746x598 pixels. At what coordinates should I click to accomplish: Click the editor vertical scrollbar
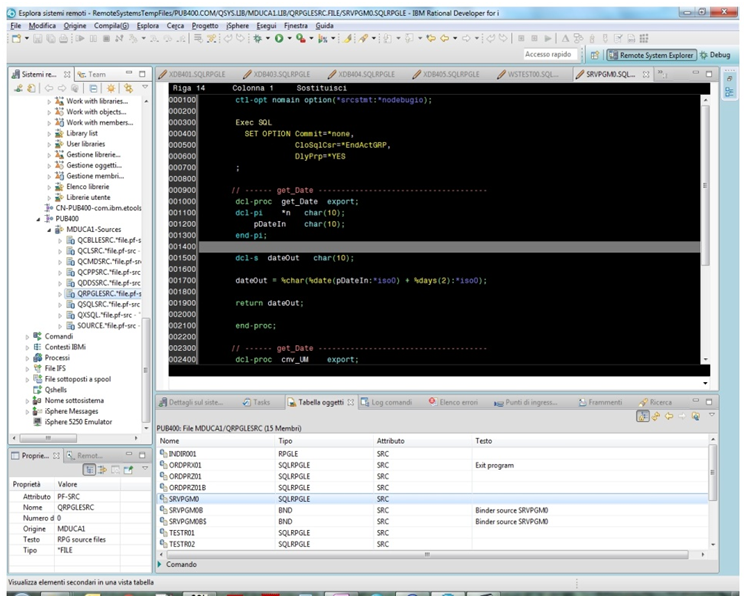[705, 186]
